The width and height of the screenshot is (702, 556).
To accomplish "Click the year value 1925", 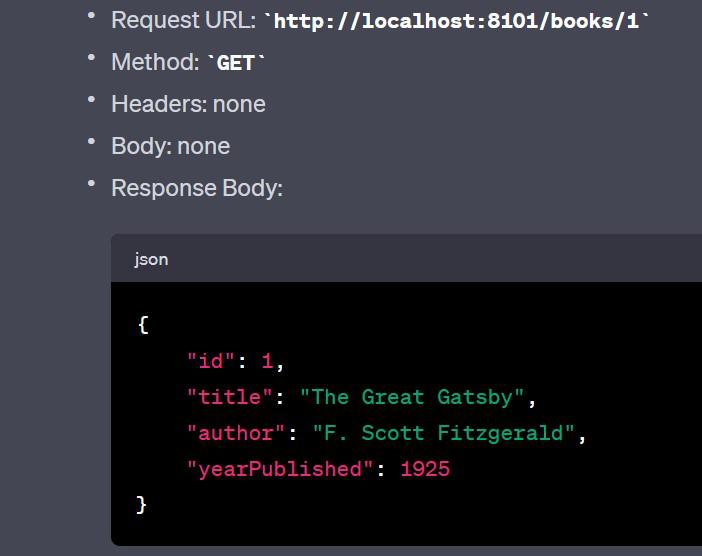I will coord(425,469).
